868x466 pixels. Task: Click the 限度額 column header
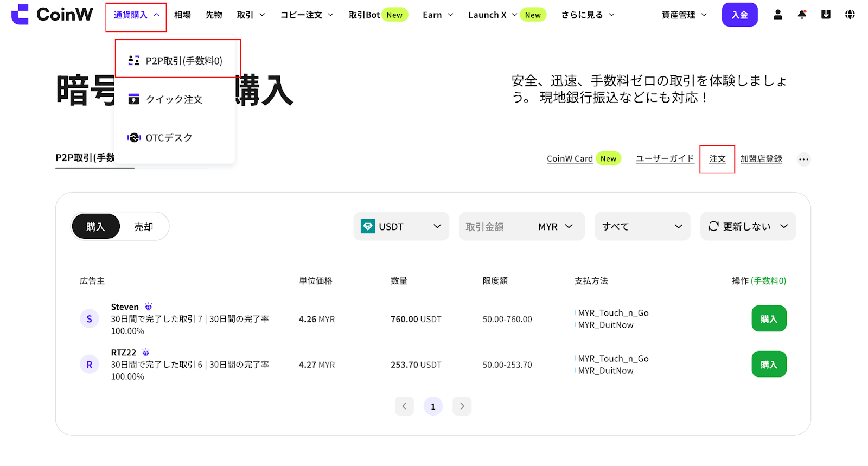pyautogui.click(x=495, y=281)
